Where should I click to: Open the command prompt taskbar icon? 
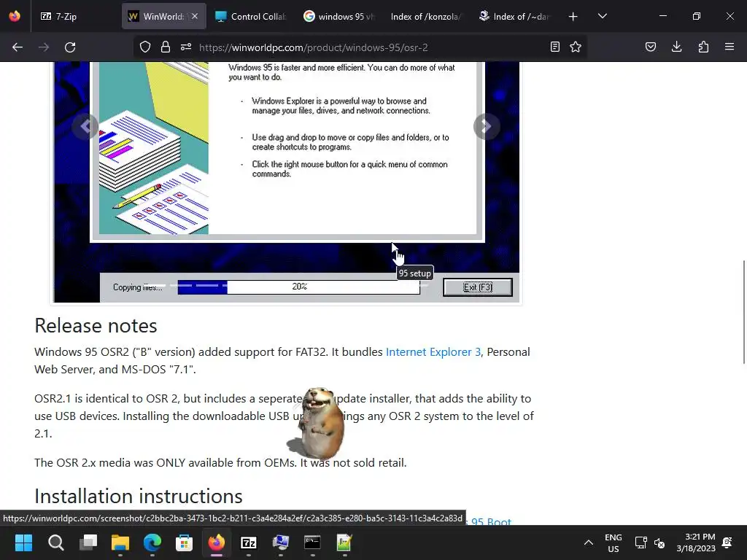[312, 542]
